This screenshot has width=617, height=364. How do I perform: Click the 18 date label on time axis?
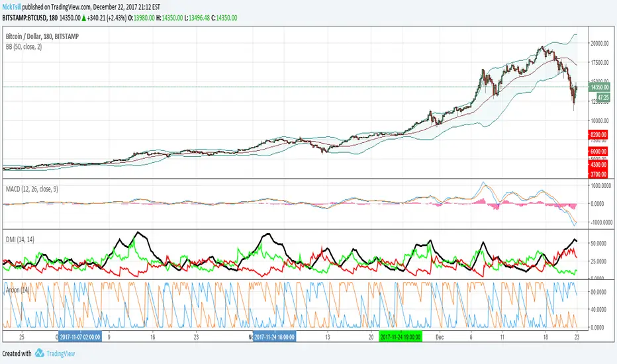pyautogui.click(x=546, y=338)
